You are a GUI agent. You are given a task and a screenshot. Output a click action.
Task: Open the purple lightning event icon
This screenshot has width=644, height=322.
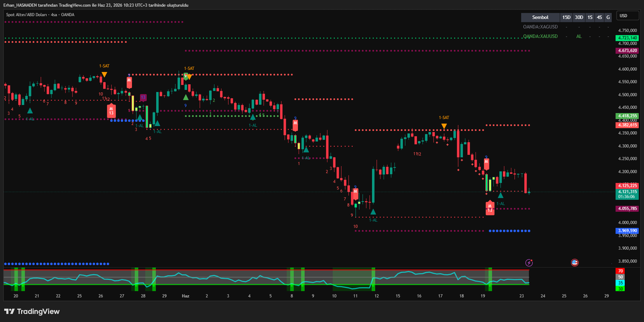click(529, 262)
